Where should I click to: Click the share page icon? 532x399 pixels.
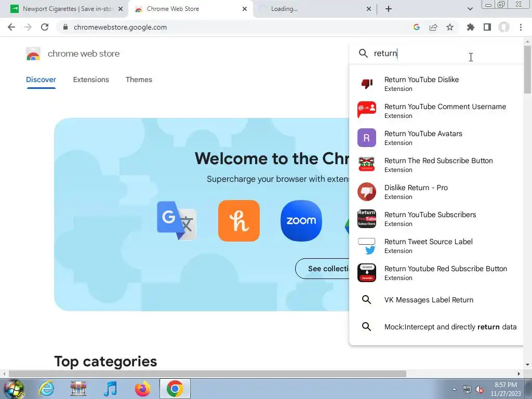pyautogui.click(x=433, y=27)
